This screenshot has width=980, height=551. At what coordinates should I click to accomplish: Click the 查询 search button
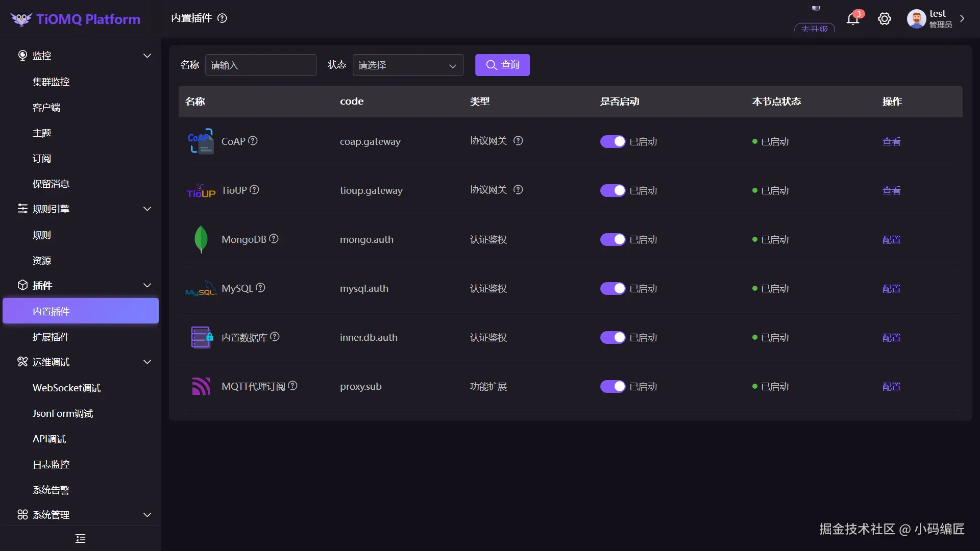pos(502,65)
